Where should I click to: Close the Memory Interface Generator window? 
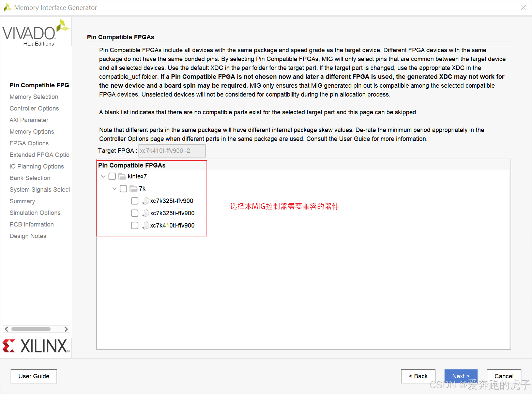[x=523, y=8]
